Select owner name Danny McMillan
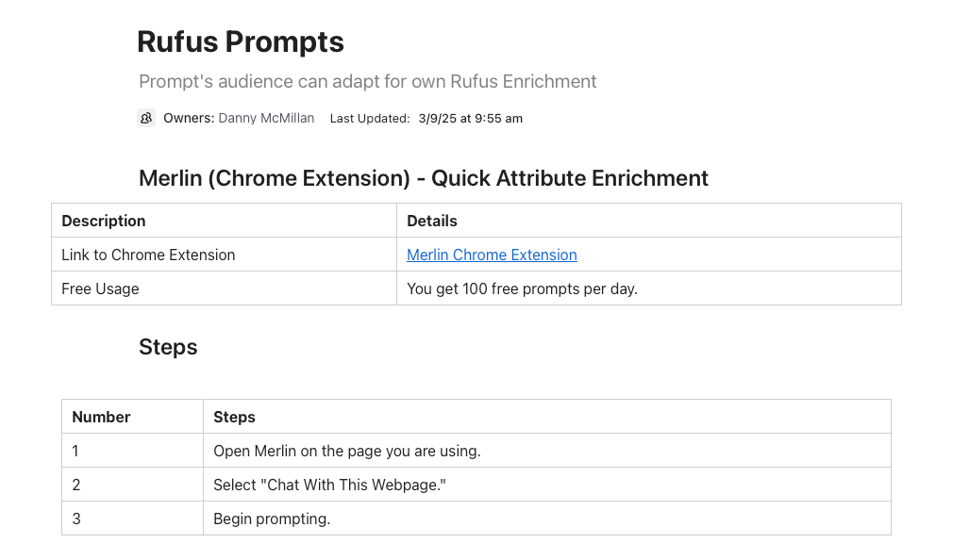 (x=266, y=118)
